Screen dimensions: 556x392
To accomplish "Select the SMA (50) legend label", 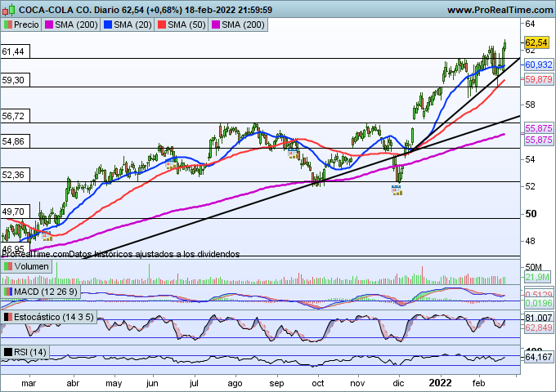I will pos(186,24).
